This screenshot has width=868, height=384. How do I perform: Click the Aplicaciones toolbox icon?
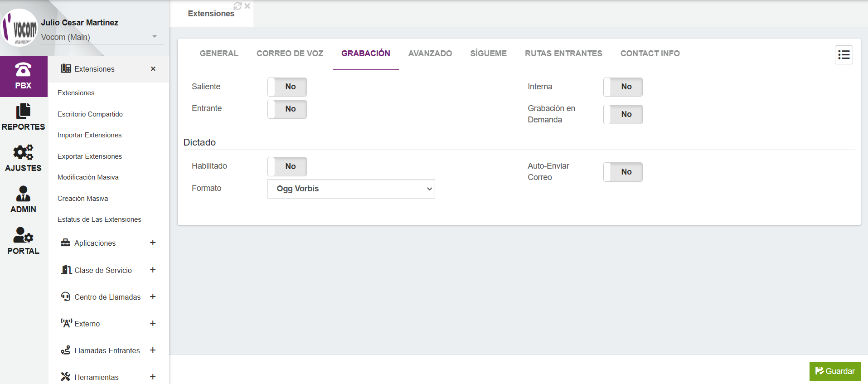click(66, 243)
